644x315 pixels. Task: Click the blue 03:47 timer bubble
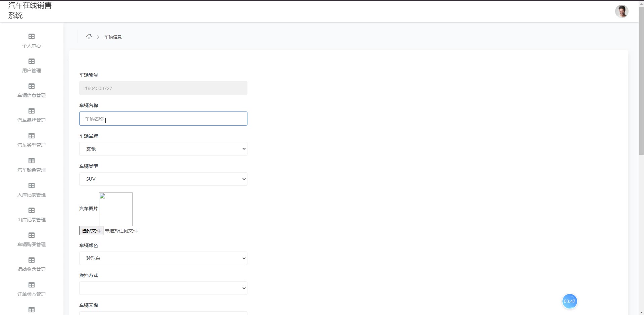(569, 301)
